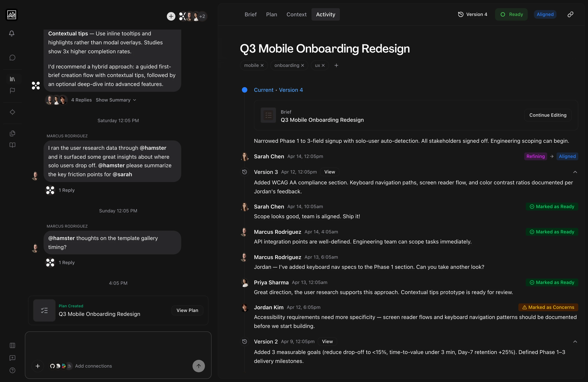588x382 pixels.
Task: Open the Slack connection icon
Action: tap(64, 366)
